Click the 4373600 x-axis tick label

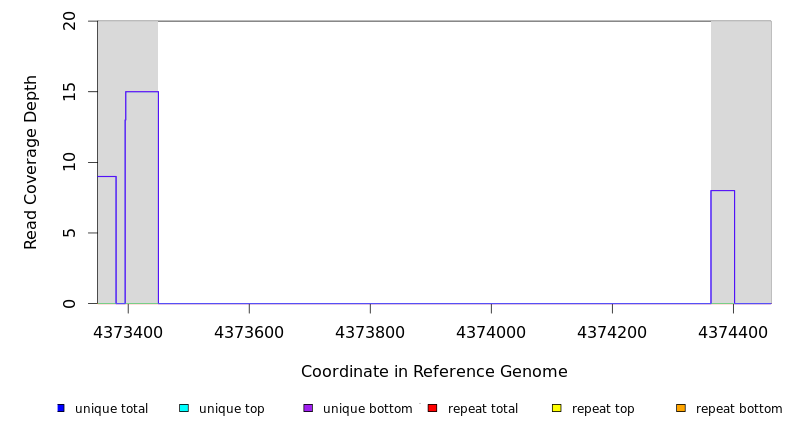coord(249,331)
